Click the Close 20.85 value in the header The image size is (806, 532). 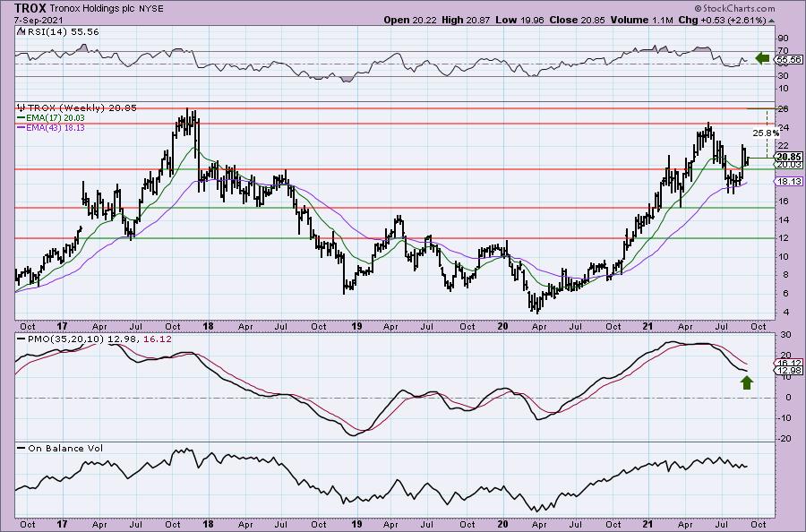(x=578, y=20)
